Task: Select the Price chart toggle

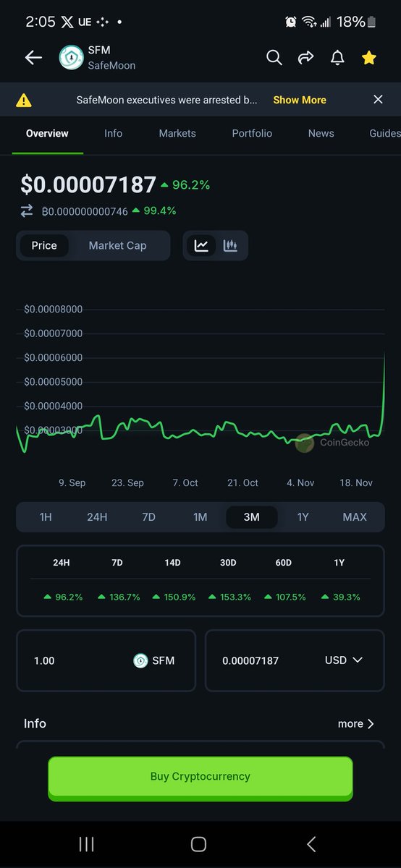Action: (44, 245)
